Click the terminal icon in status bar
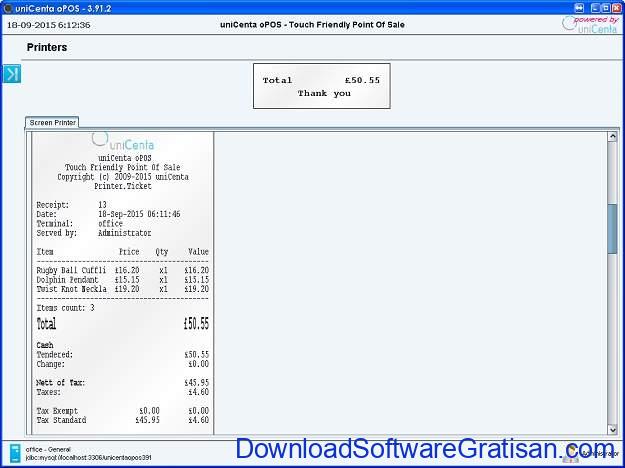625x468 pixels. tap(15, 453)
